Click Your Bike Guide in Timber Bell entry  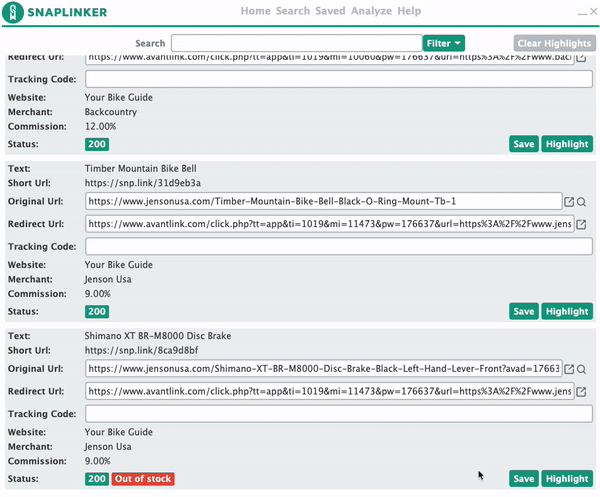119,265
